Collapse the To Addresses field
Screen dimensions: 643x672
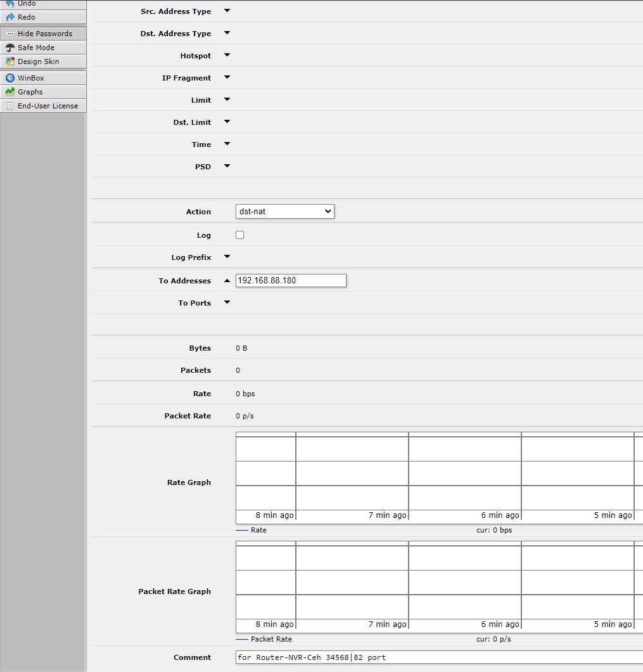pyautogui.click(x=227, y=281)
